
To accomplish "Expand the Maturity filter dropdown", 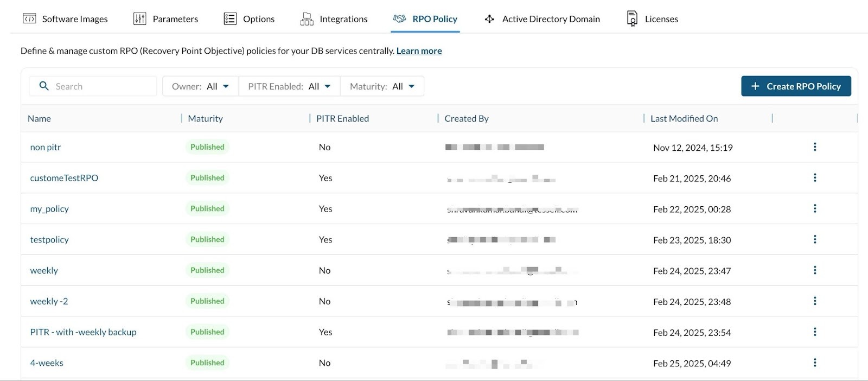I will (x=382, y=86).
